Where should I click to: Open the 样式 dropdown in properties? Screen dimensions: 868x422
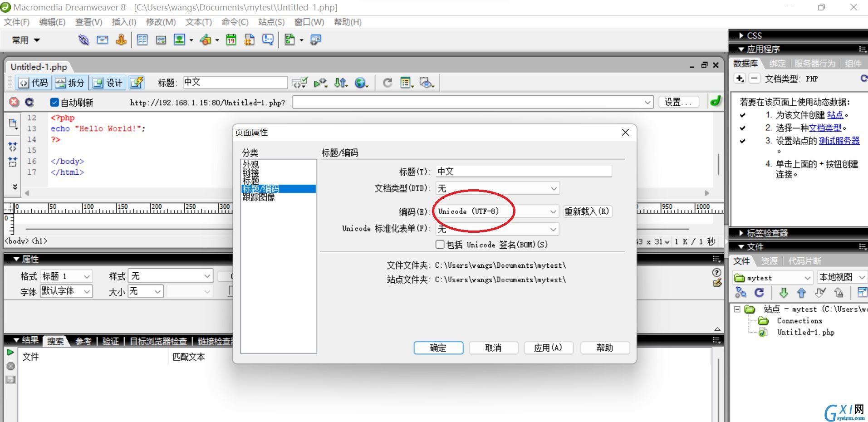pos(171,276)
